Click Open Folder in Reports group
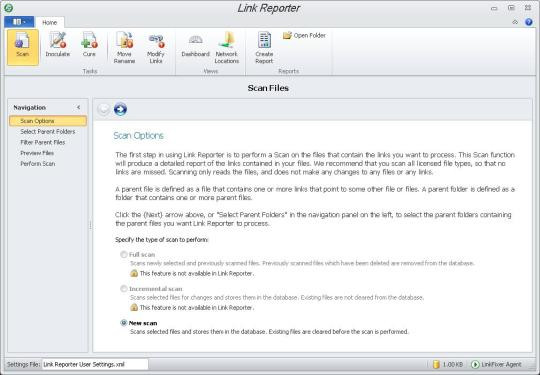The image size is (540, 375). coord(304,35)
